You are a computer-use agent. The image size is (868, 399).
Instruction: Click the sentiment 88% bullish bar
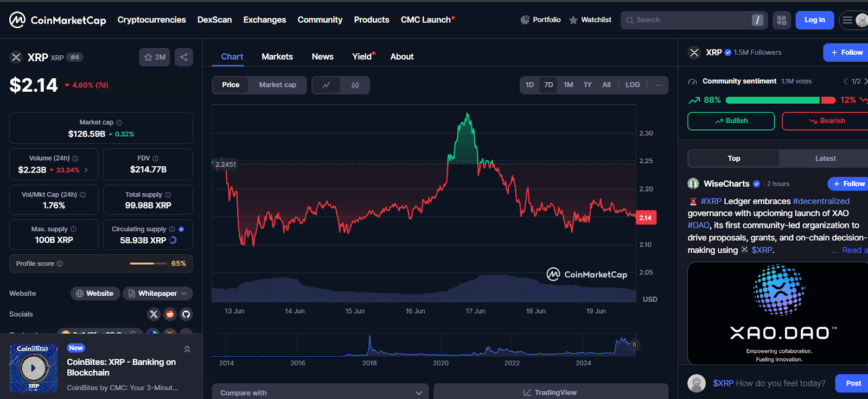point(773,100)
